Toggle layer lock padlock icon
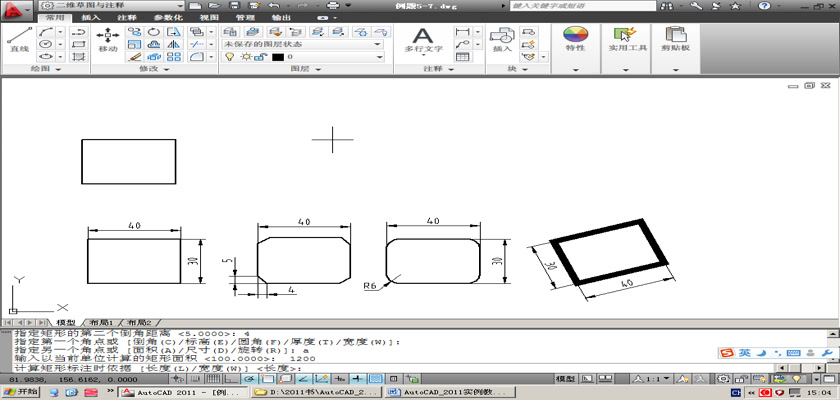 tap(262, 56)
